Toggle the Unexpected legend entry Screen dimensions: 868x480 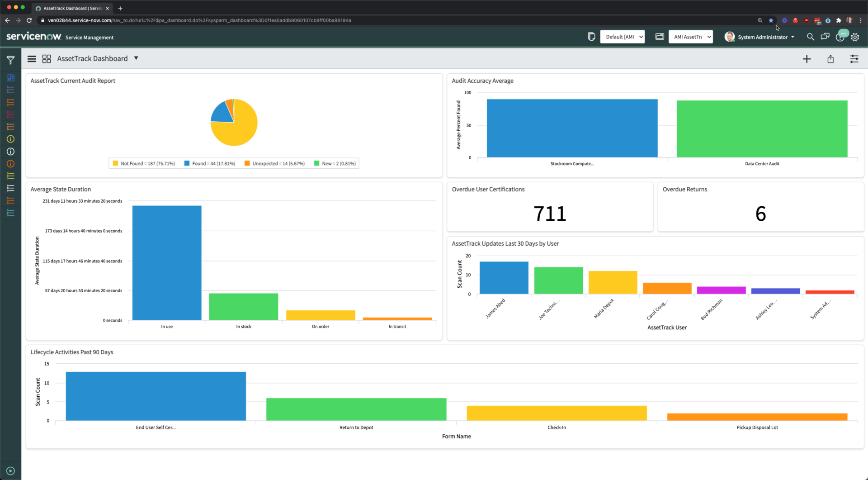coord(274,163)
